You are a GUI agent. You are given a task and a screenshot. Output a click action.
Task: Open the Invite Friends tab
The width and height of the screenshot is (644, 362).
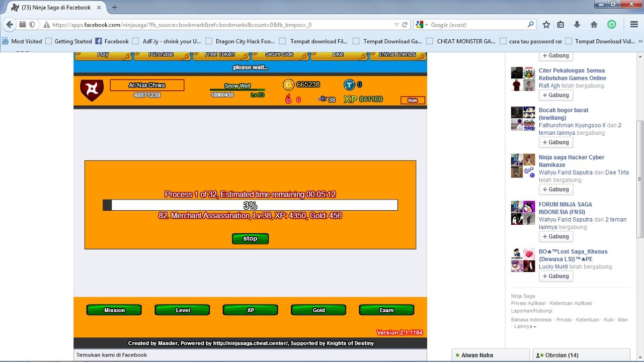(397, 55)
